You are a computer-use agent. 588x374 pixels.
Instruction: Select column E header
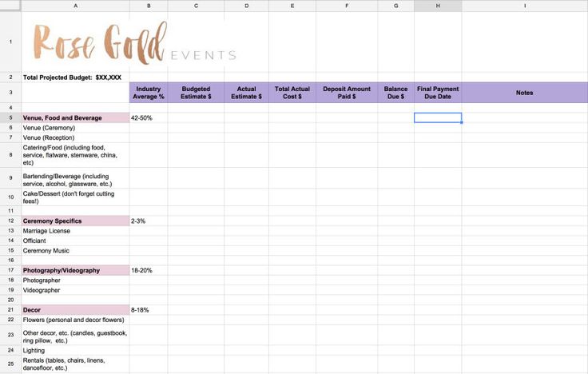tap(292, 6)
